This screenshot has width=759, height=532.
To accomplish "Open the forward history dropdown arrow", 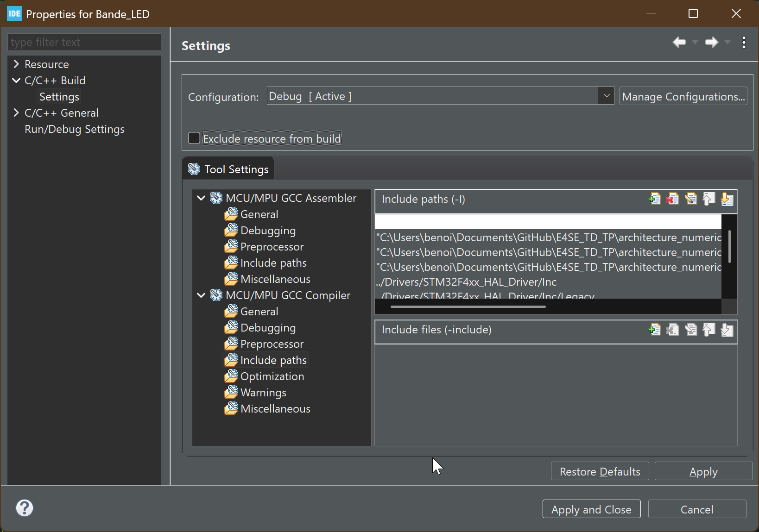I will 727,42.
